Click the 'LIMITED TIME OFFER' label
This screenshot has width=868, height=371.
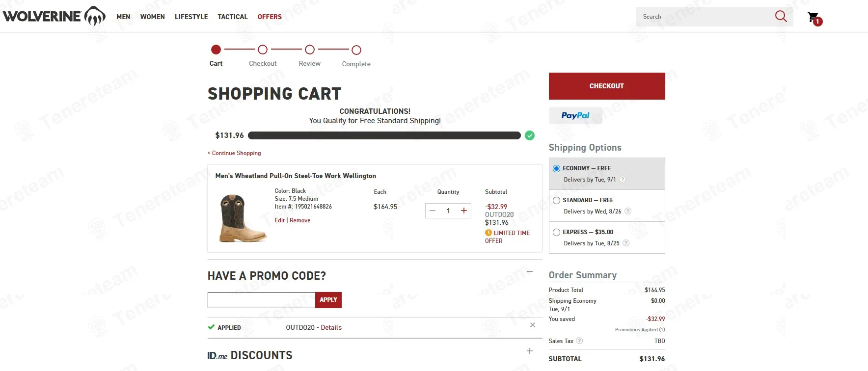(x=508, y=237)
